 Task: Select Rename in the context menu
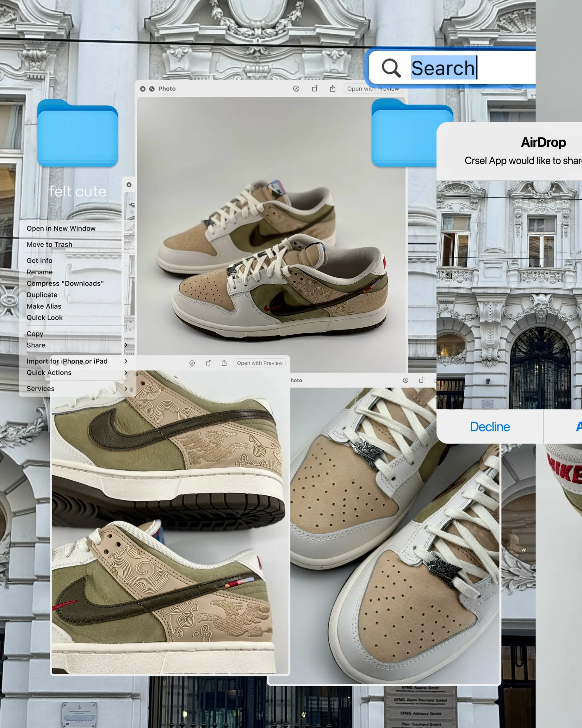[40, 272]
